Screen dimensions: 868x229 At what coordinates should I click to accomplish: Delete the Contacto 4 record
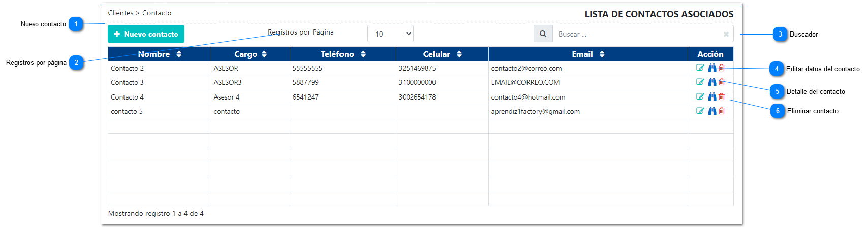coord(722,96)
